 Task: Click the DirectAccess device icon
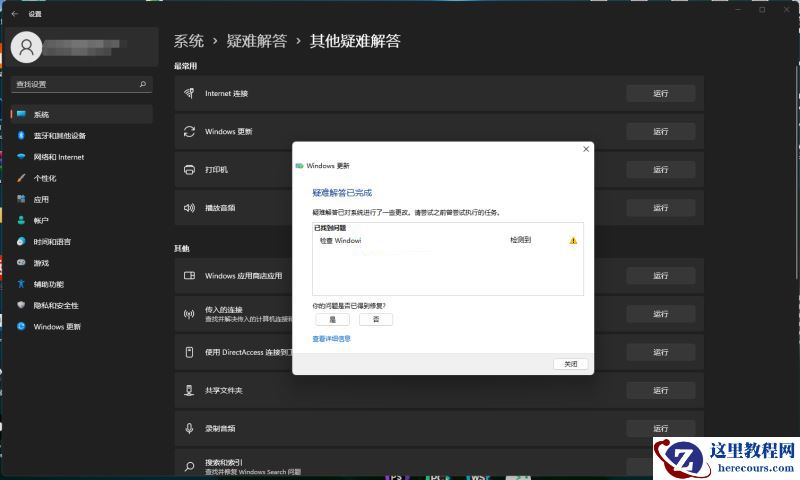pyautogui.click(x=189, y=352)
